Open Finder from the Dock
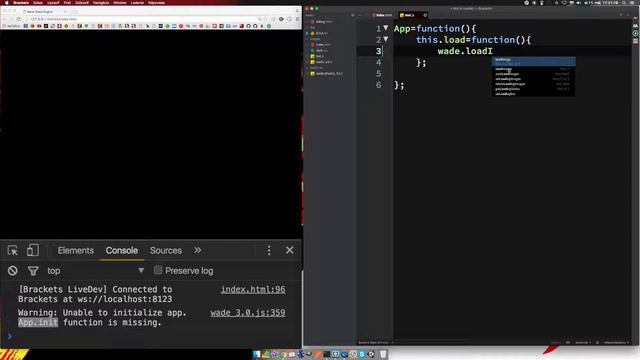The image size is (640, 360). [x=256, y=354]
